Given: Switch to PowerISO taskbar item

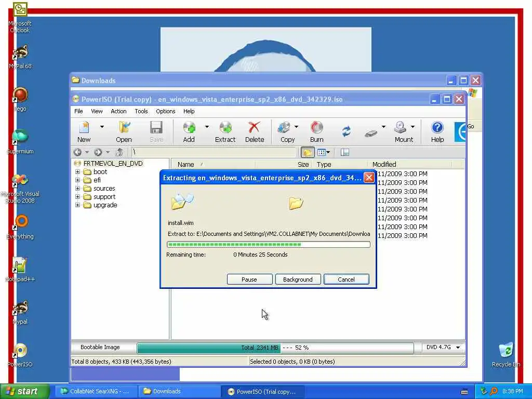Looking at the screenshot, I should tap(262, 392).
